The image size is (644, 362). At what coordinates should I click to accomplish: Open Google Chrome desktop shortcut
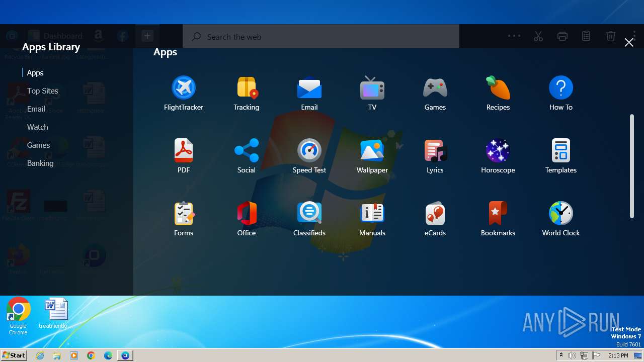tap(18, 316)
